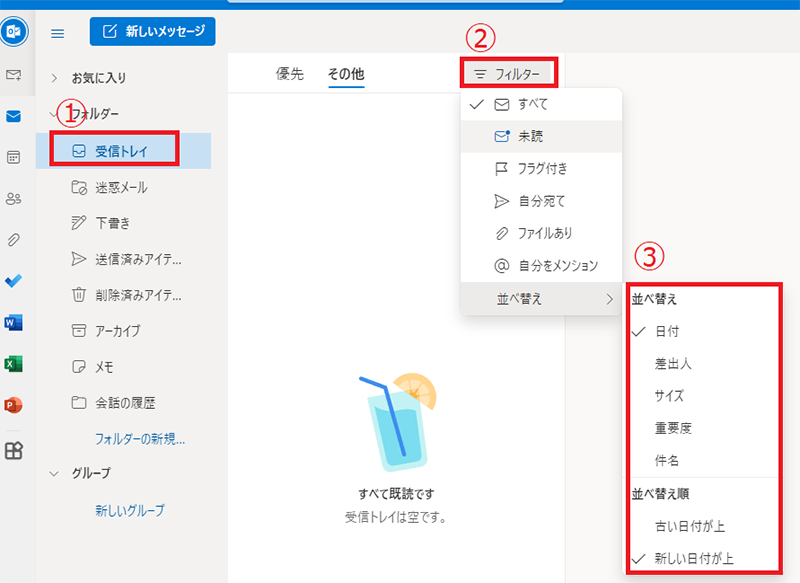The width and height of the screenshot is (800, 583).
Task: Sort messages by サイズ
Action: pos(703,396)
